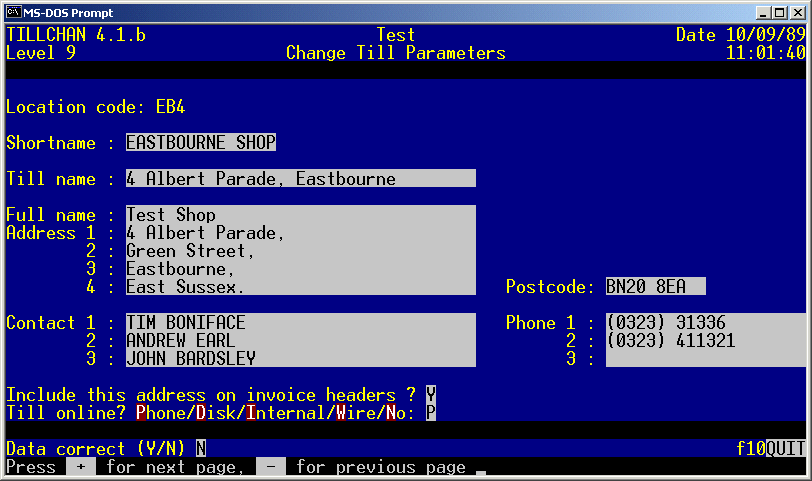Click the minus key for previous page
Viewport: 812px width, 481px height.
(270, 467)
